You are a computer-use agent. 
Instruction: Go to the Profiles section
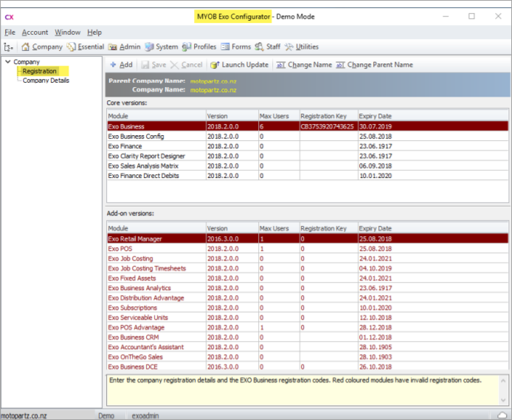[199, 47]
